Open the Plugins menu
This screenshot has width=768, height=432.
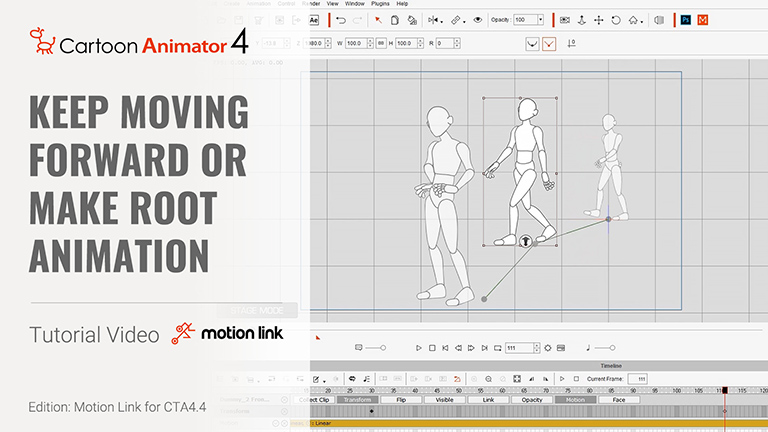click(380, 3)
